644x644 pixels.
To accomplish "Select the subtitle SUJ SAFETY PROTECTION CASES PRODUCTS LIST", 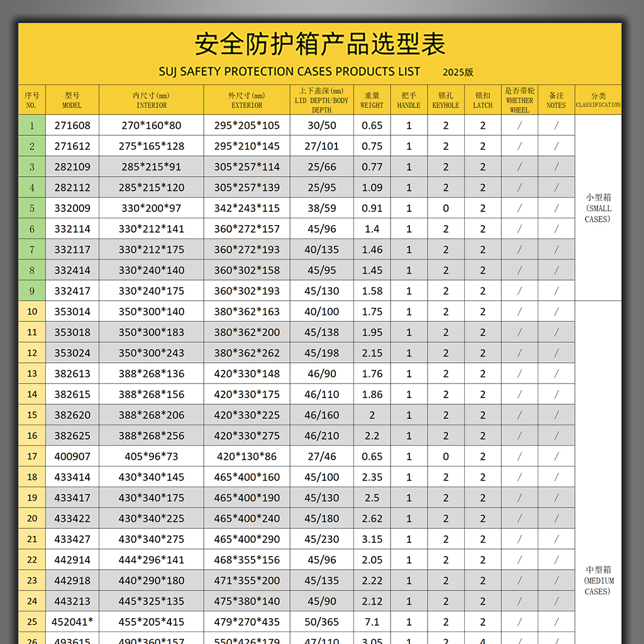I will coord(289,72).
